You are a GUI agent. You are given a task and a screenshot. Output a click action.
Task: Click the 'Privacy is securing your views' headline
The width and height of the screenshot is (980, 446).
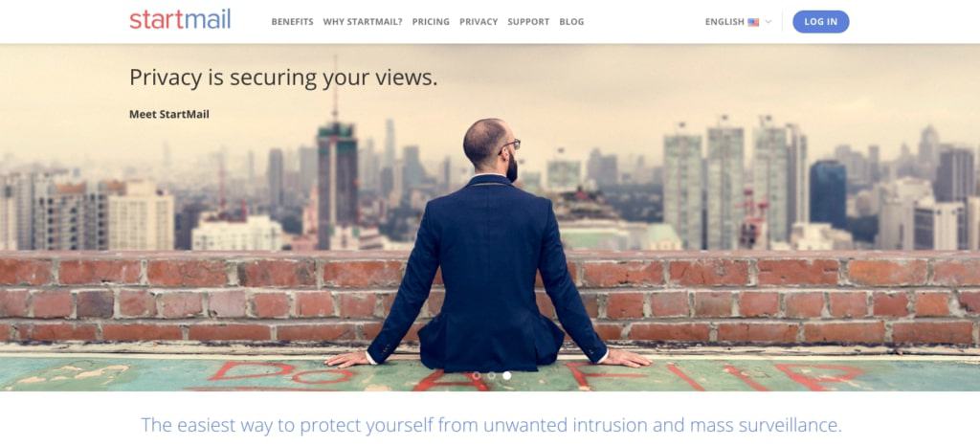click(x=283, y=78)
